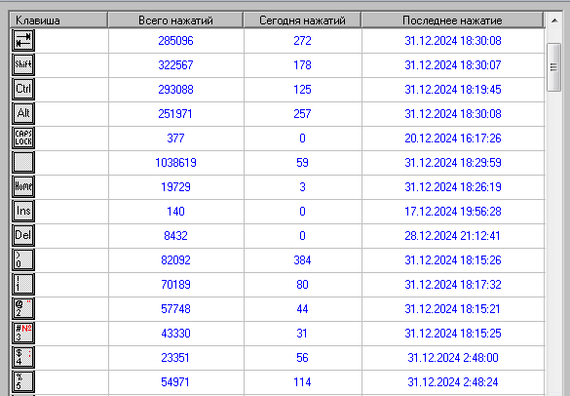Select last press 31.12.2024 18:17:32
570x396 pixels.
(x=453, y=284)
